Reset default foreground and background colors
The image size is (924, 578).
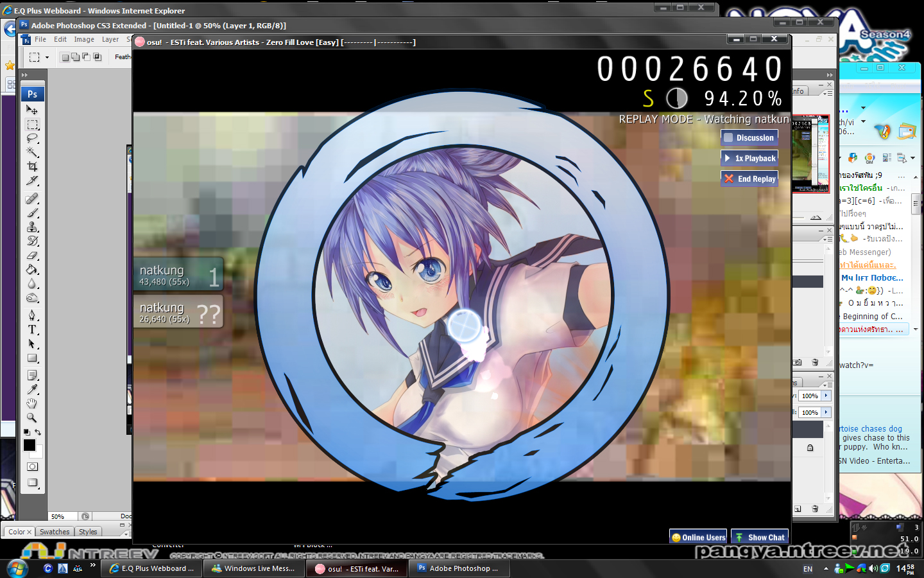[26, 432]
